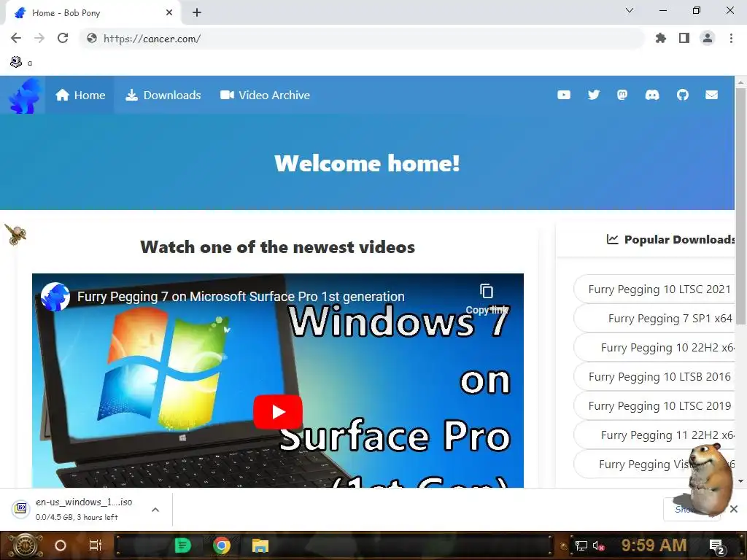Play the embedded YouTube video
This screenshot has width=747, height=560.
pyautogui.click(x=278, y=412)
